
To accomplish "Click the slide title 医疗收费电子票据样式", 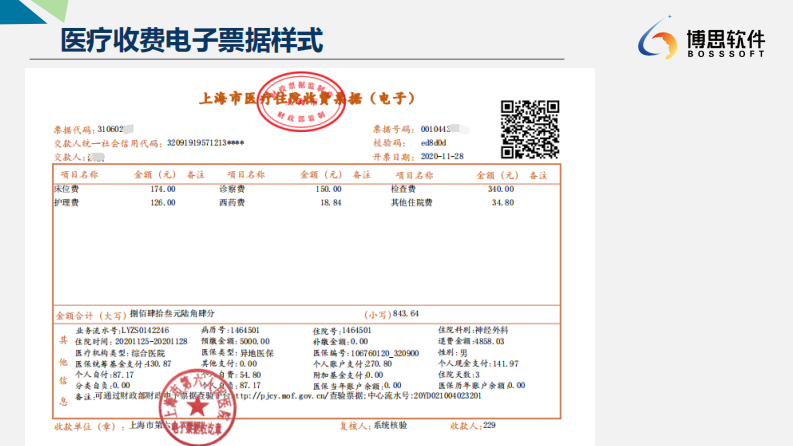I will click(x=192, y=40).
